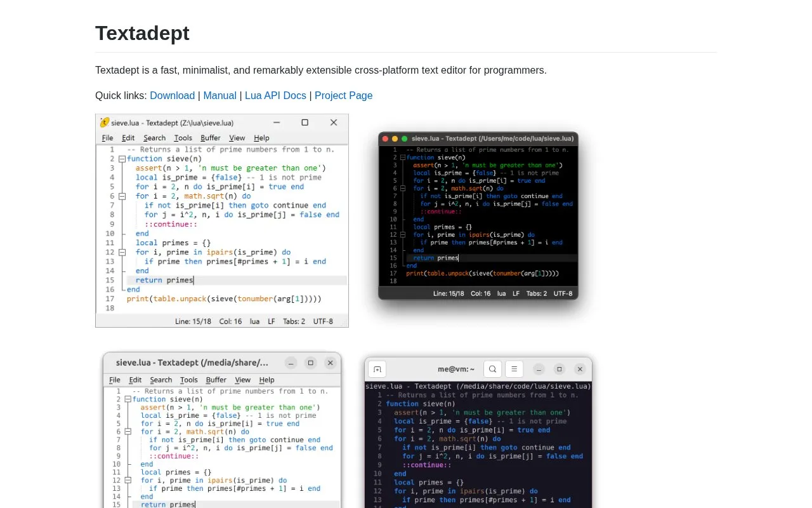
Task: Open View menu in Linux light Textadept window
Action: (x=243, y=380)
